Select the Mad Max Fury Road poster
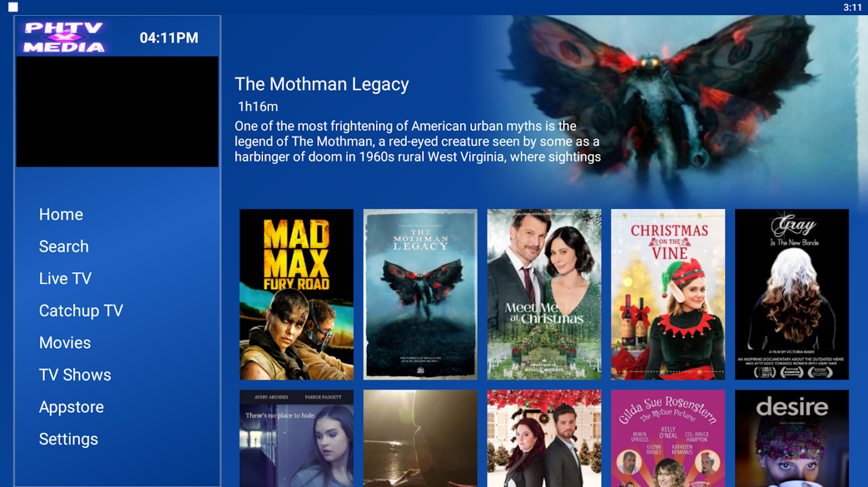 (x=297, y=295)
